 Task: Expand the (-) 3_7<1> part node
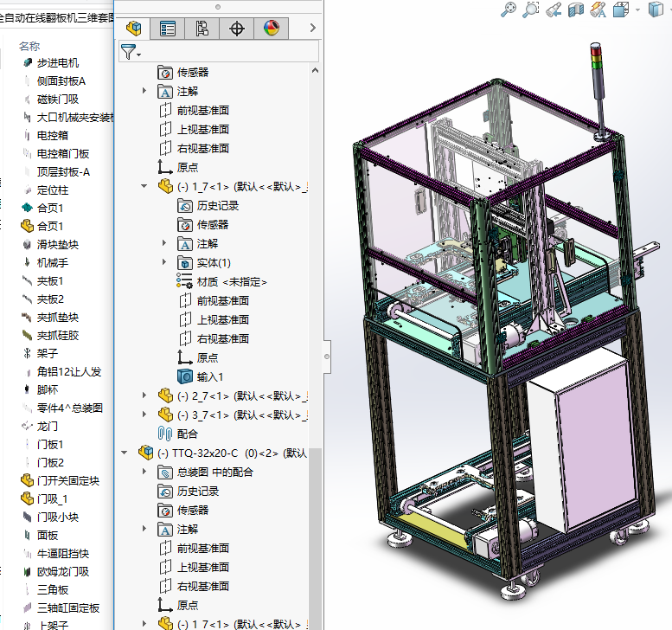point(144,415)
